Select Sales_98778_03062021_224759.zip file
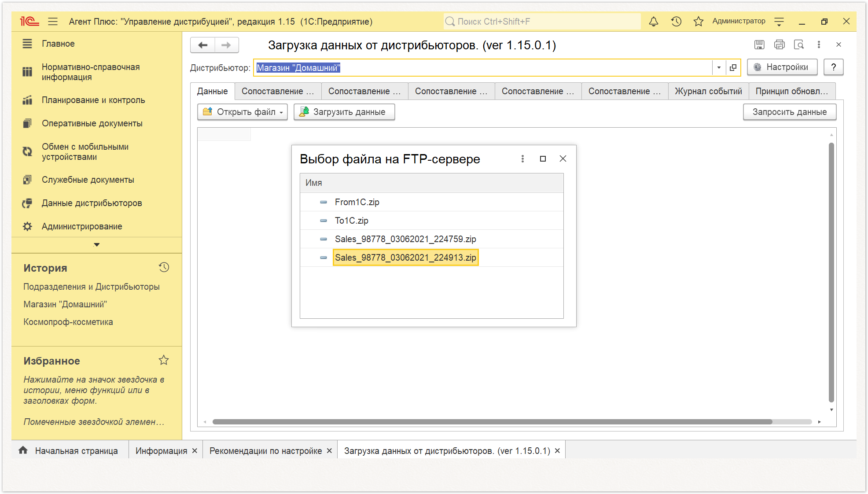868x494 pixels. click(x=431, y=239)
